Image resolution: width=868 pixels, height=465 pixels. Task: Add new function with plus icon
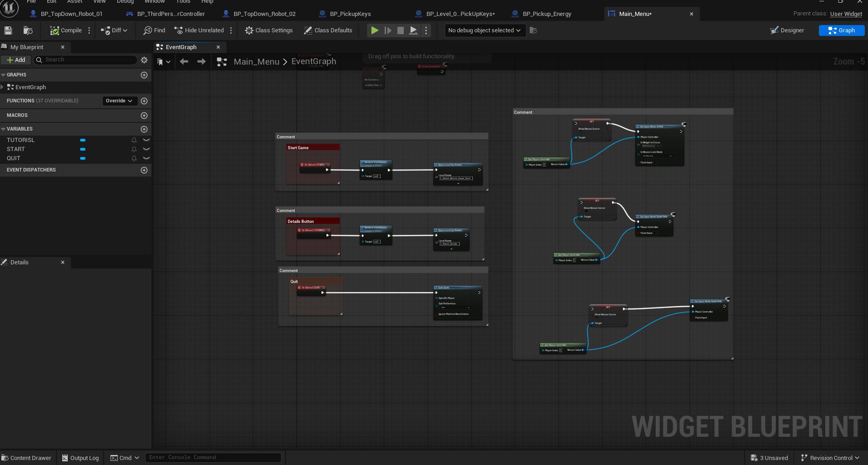144,101
